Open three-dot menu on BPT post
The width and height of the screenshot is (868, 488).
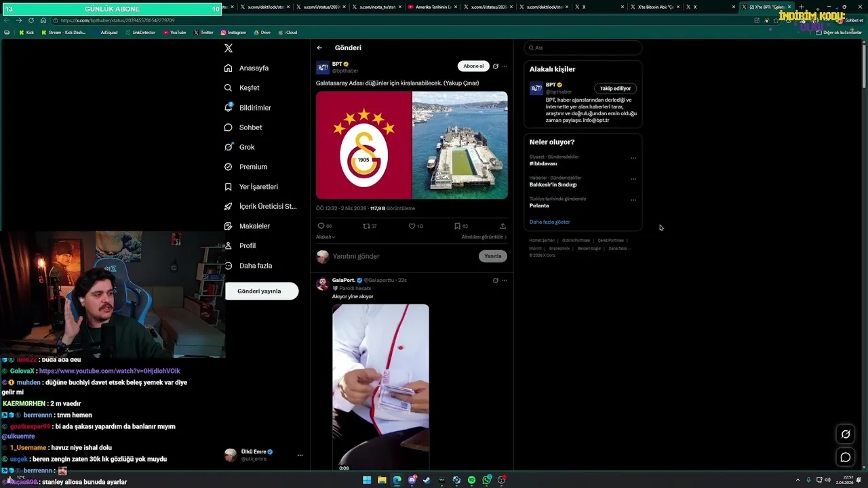[x=505, y=66]
